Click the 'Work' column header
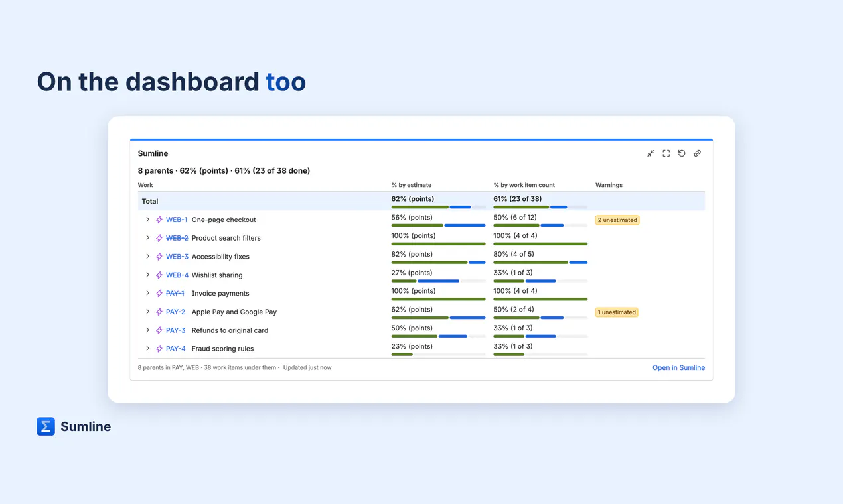843x504 pixels. (x=145, y=185)
